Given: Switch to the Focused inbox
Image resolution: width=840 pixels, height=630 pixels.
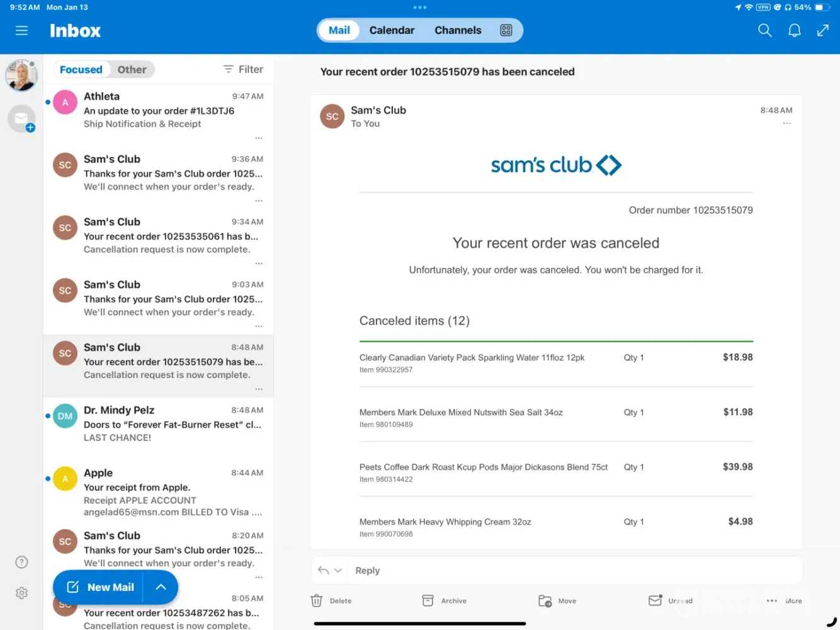Looking at the screenshot, I should (81, 69).
